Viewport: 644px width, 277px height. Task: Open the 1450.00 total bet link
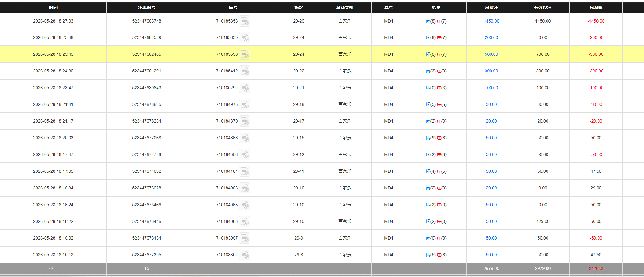click(491, 21)
